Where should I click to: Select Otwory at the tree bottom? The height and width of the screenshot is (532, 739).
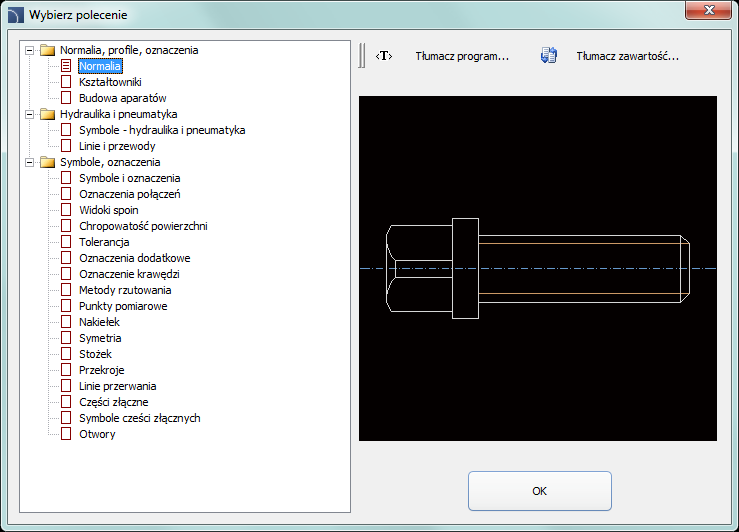pos(97,434)
